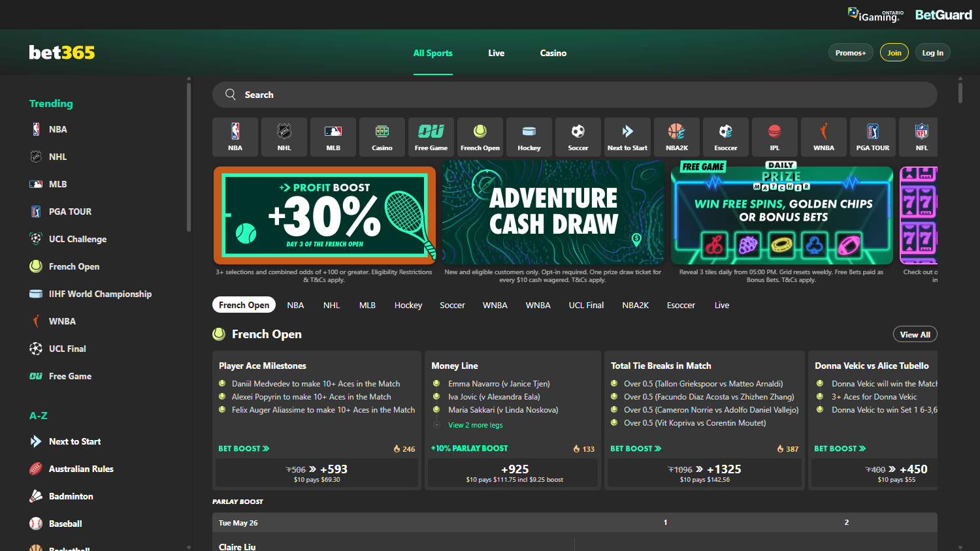Select Next to Start in sidebar

click(x=74, y=441)
